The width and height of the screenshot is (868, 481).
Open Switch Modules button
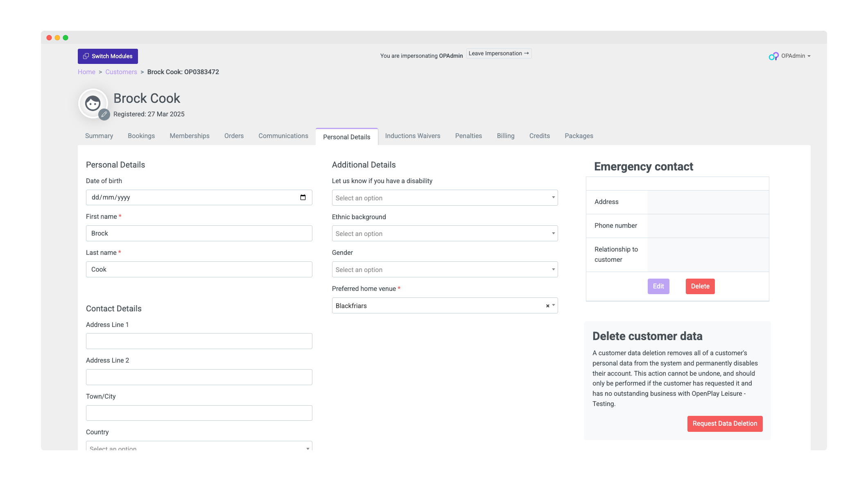(108, 56)
